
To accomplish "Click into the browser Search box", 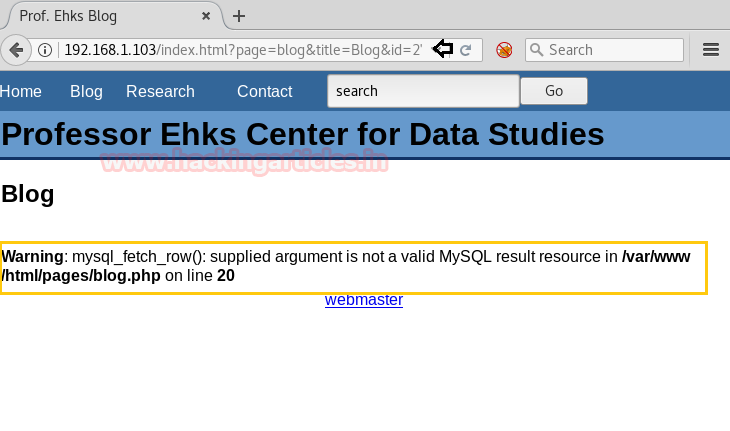I will 612,50.
